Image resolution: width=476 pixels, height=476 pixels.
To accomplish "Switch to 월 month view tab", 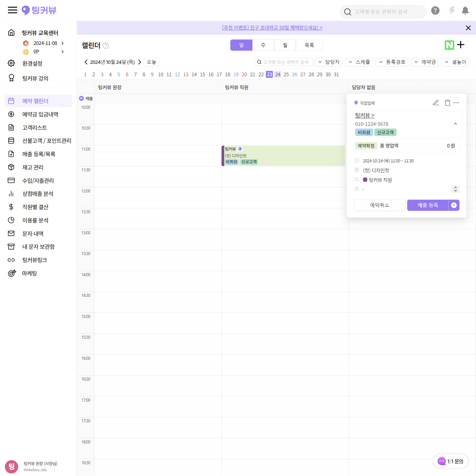I will [x=285, y=45].
